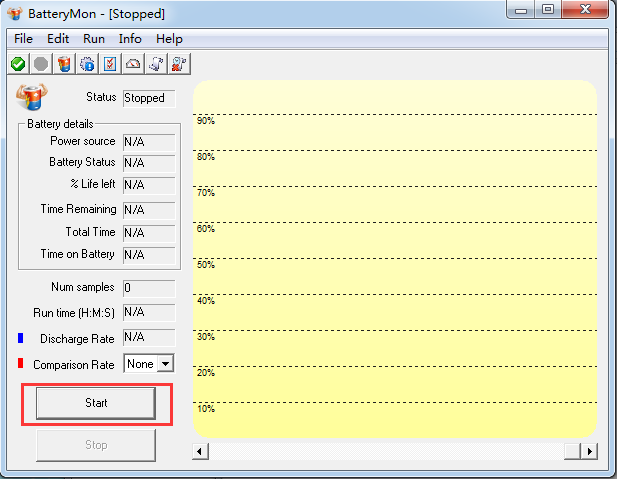Click the 90% graph axis label
The width and height of the screenshot is (617, 479).
(x=206, y=121)
